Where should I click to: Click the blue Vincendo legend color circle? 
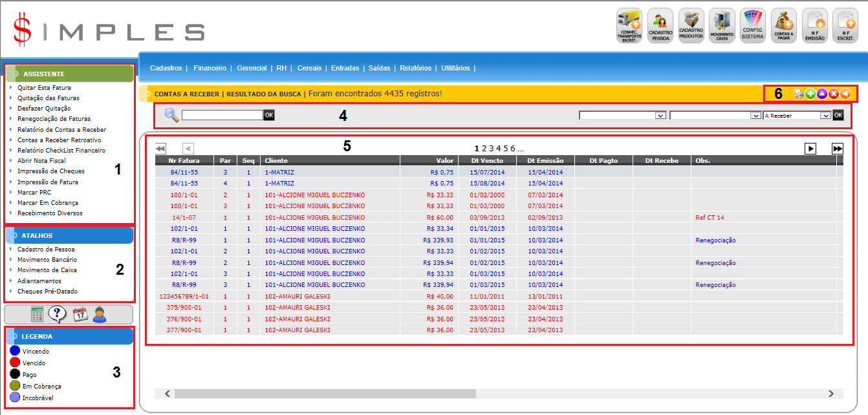point(16,351)
